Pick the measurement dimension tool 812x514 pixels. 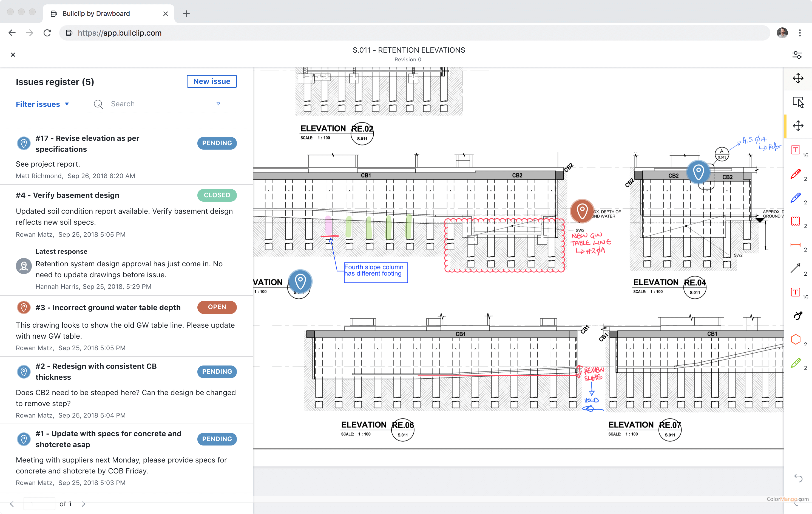[x=796, y=245]
